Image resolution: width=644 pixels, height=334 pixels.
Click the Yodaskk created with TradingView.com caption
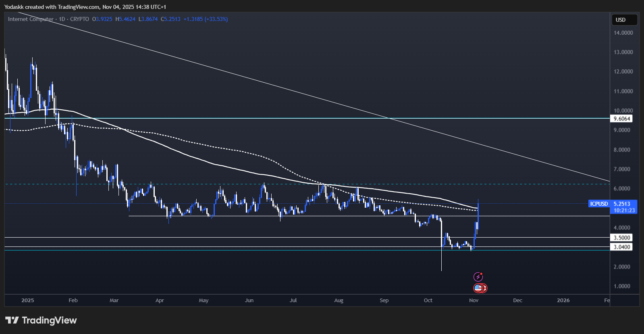click(x=85, y=7)
